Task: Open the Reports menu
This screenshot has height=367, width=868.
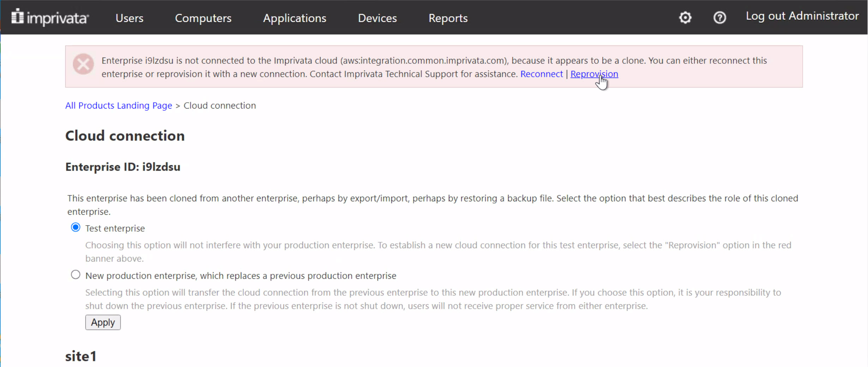Action: pyautogui.click(x=448, y=18)
